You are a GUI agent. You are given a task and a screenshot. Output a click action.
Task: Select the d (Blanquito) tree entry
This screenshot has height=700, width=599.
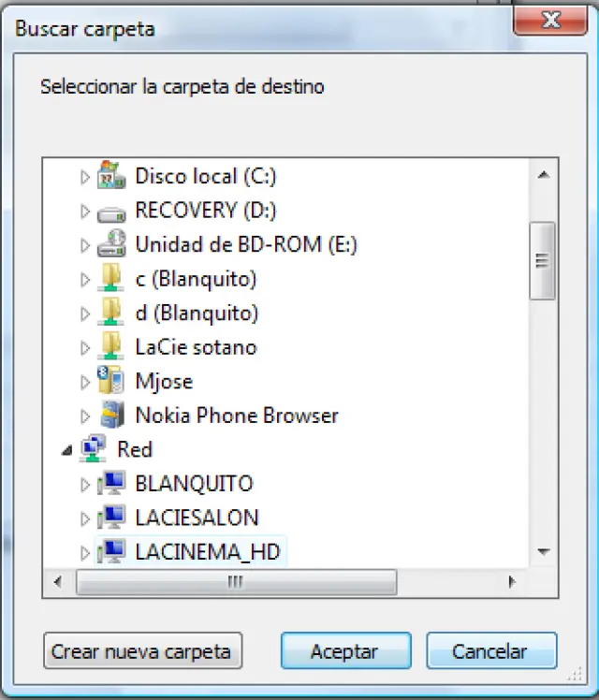pos(197,313)
